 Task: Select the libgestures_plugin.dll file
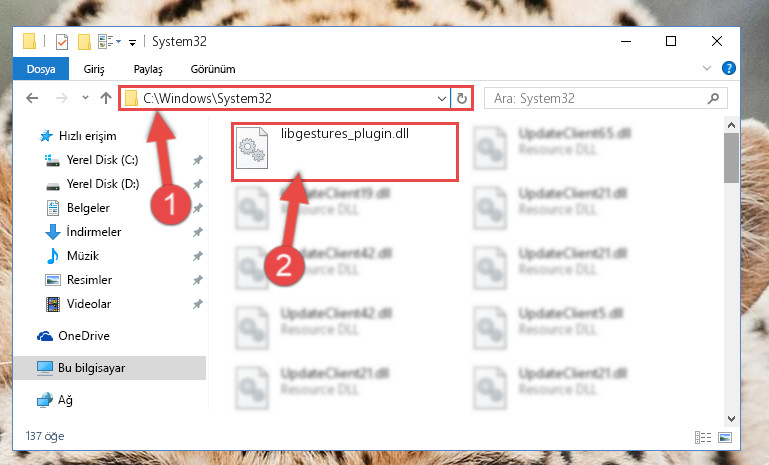(345, 152)
